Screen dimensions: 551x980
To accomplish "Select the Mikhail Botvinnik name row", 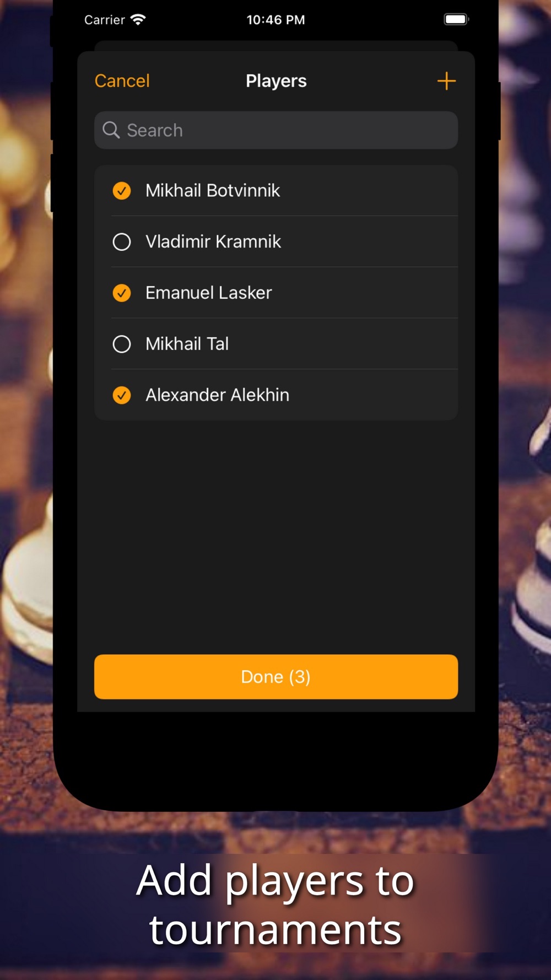I will pyautogui.click(x=276, y=191).
